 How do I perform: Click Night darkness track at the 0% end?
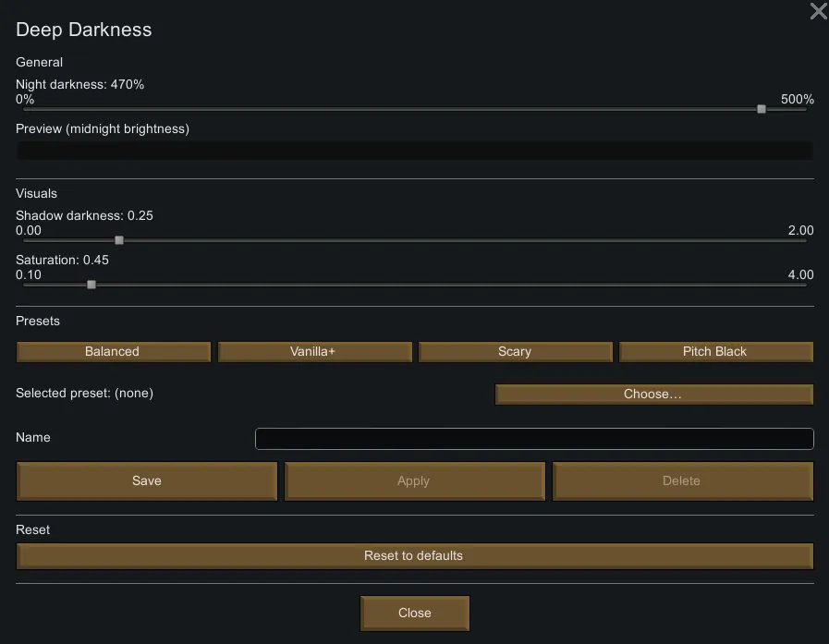(x=25, y=109)
